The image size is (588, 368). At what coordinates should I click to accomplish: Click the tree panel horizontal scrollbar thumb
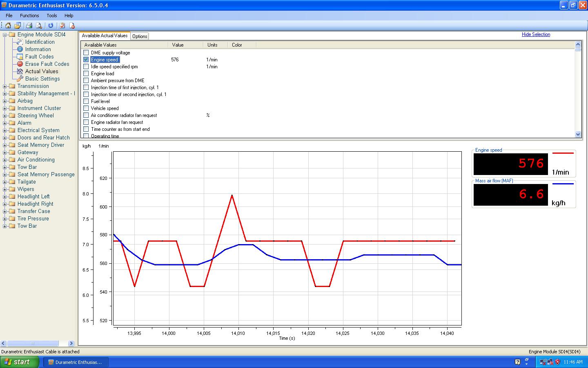tap(33, 343)
